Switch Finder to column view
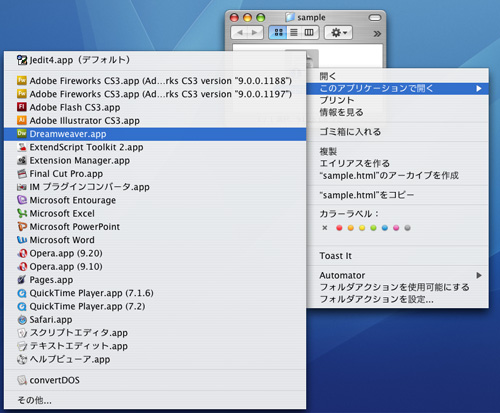 coord(310,32)
